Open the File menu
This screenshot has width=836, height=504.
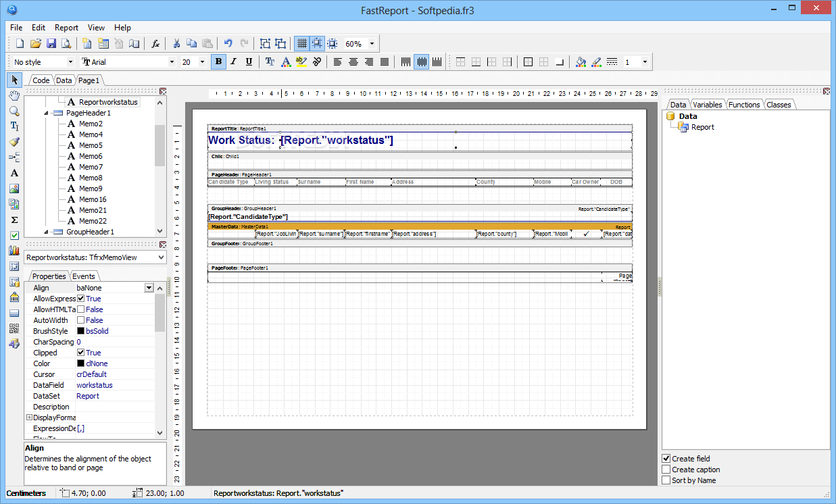pos(16,28)
